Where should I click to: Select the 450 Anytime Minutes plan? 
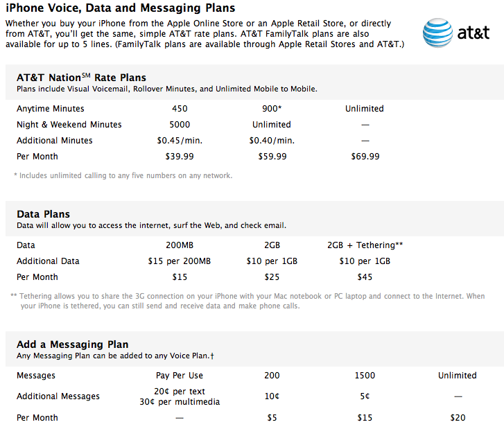[x=180, y=109]
